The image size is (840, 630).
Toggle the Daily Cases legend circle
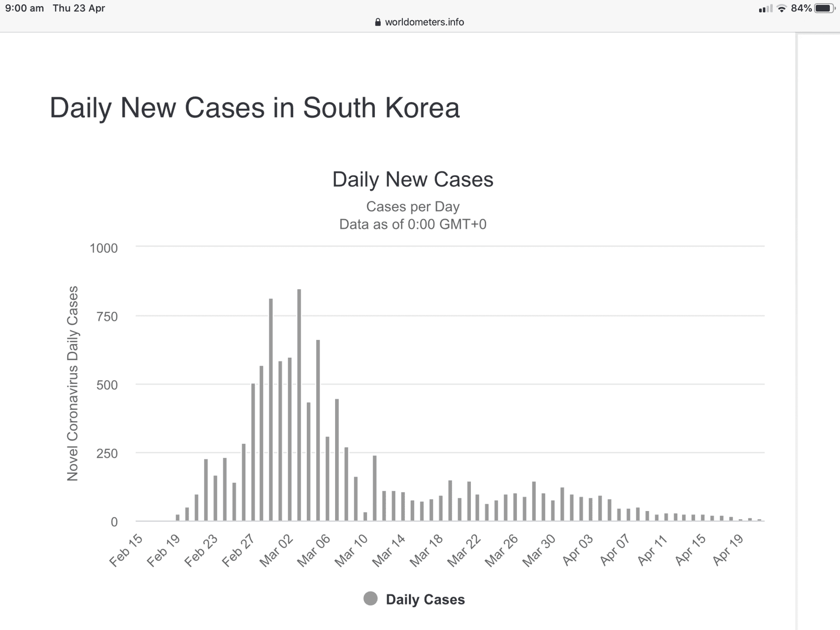pos(370,599)
